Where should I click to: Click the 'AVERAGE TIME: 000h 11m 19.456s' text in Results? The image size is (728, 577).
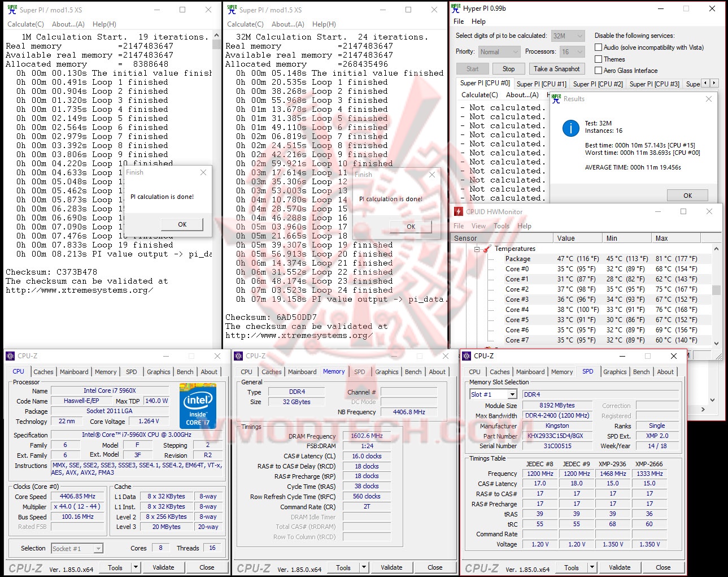[633, 167]
